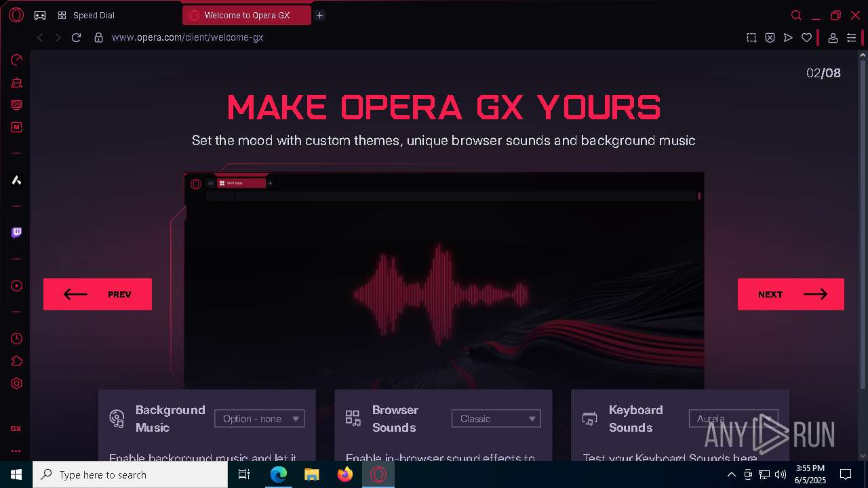The width and height of the screenshot is (868, 488).
Task: Click the Background Music music-disc icon
Action: pyautogui.click(x=117, y=419)
